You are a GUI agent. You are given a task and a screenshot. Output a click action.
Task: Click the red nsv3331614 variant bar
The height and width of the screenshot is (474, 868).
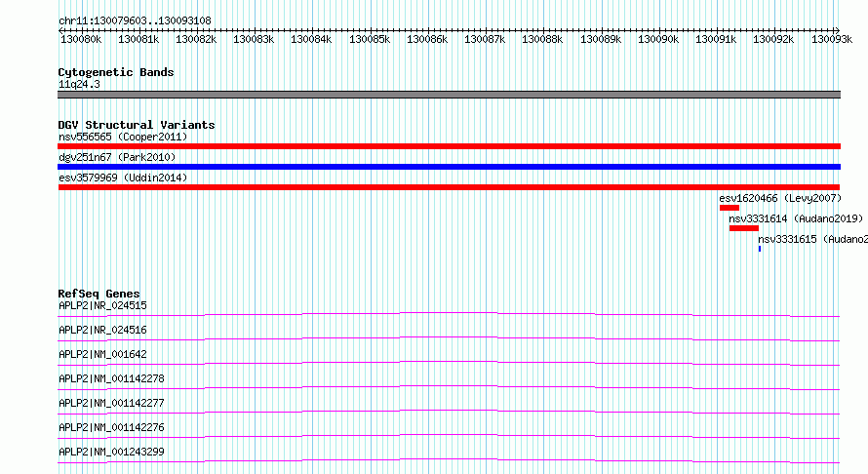(743, 228)
